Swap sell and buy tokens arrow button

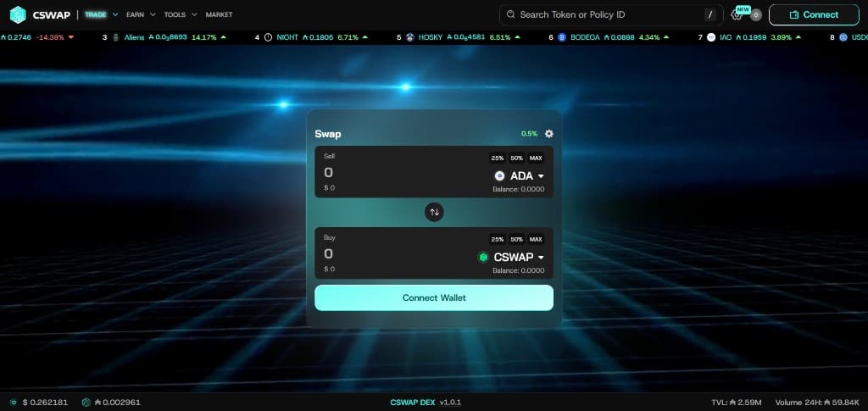coord(434,212)
